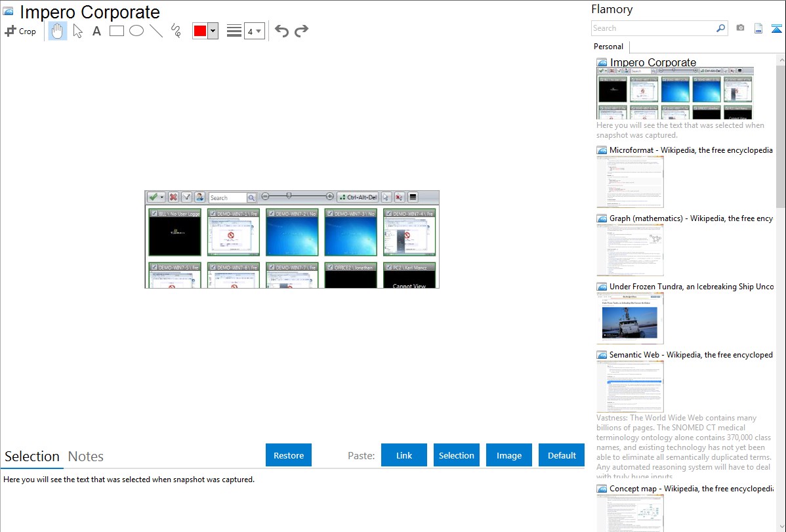This screenshot has height=532, width=786.
Task: Open the Impero Corporate snapshot thumbnail in sidebar
Action: [x=674, y=93]
